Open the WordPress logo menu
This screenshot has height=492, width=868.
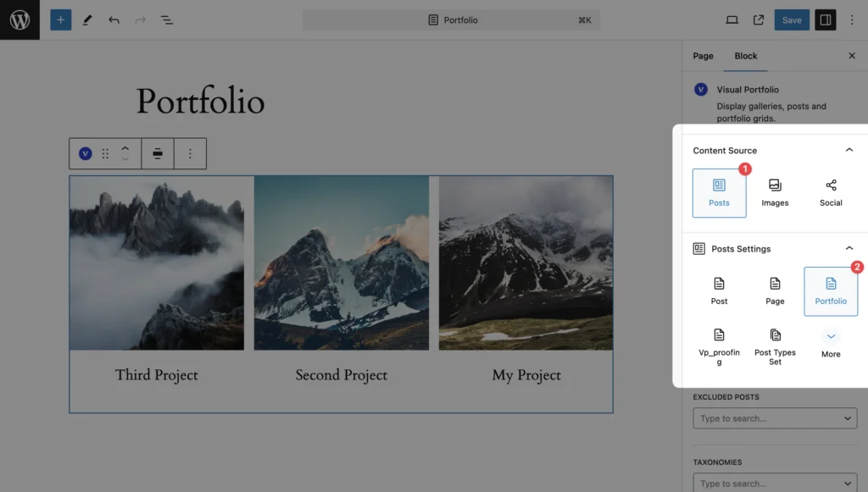click(20, 20)
